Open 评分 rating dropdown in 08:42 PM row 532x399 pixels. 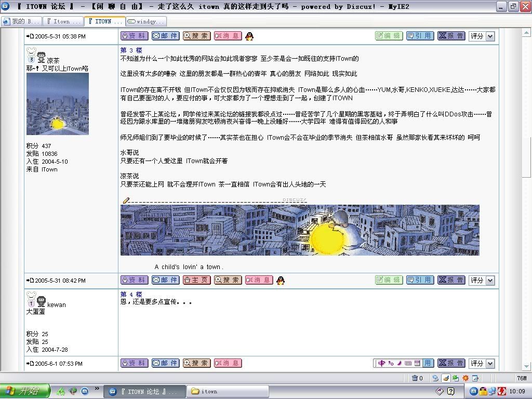(x=482, y=280)
